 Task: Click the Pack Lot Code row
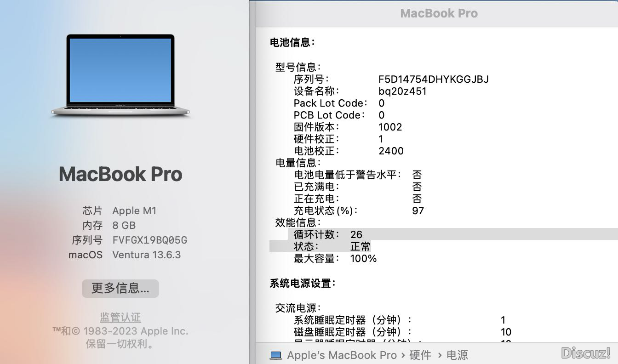pyautogui.click(x=339, y=103)
